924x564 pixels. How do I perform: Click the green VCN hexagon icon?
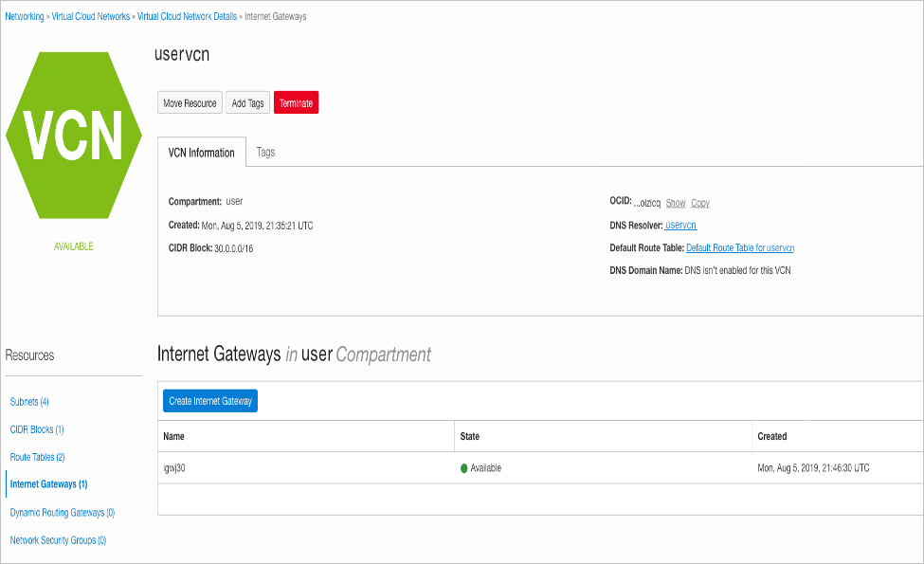point(74,136)
